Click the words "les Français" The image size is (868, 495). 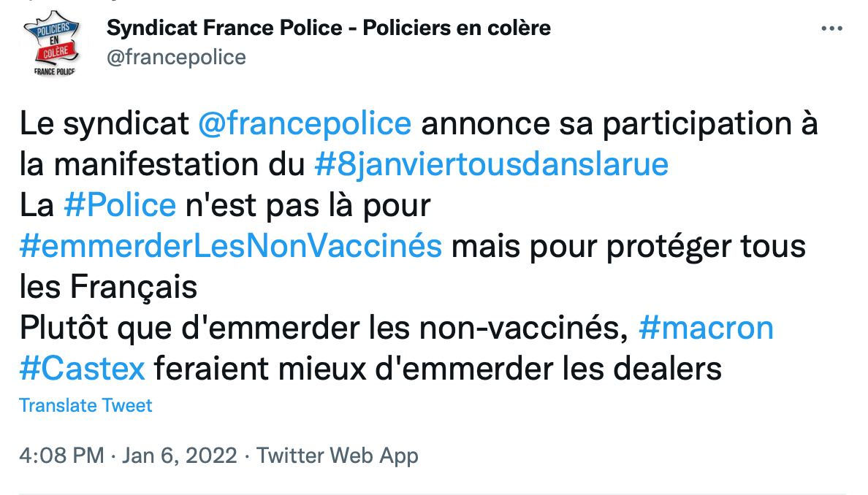pyautogui.click(x=108, y=288)
